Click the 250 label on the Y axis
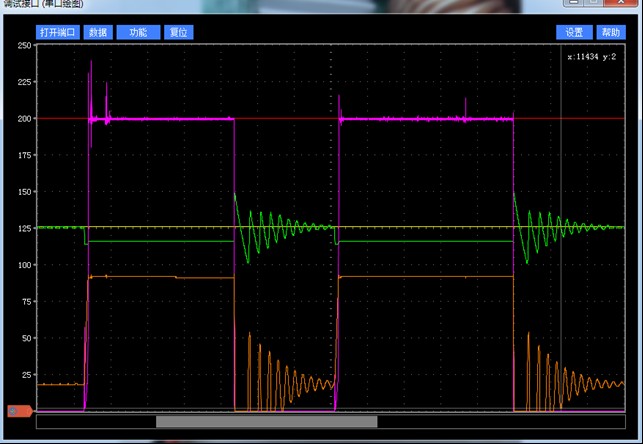The width and height of the screenshot is (643, 444). point(24,46)
